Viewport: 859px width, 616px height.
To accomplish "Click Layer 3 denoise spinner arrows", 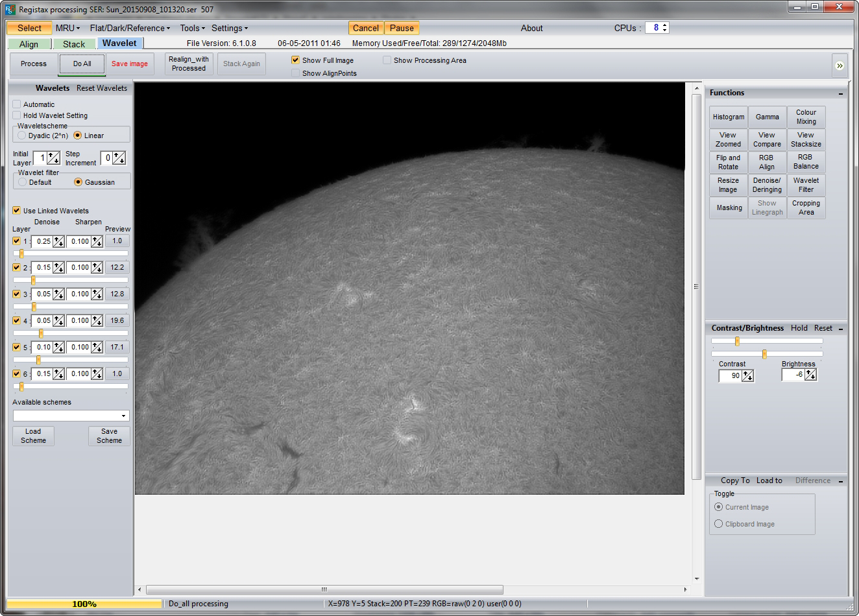I will pyautogui.click(x=59, y=294).
